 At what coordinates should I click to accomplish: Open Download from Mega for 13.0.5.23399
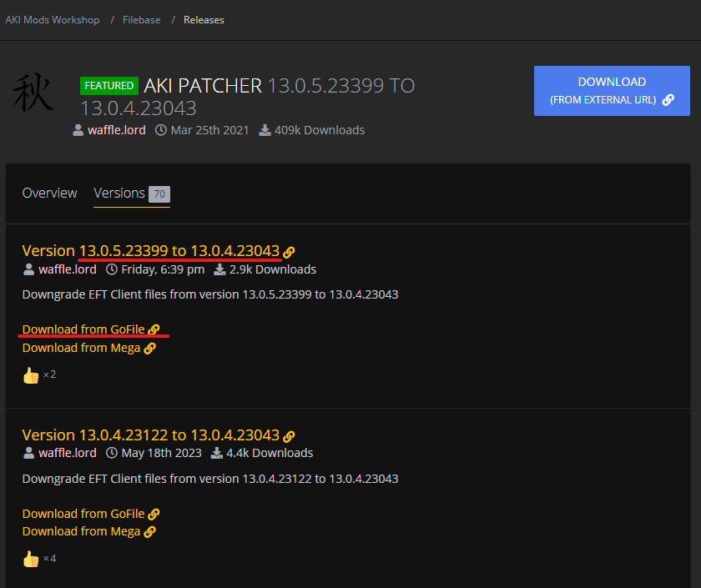pyautogui.click(x=82, y=348)
